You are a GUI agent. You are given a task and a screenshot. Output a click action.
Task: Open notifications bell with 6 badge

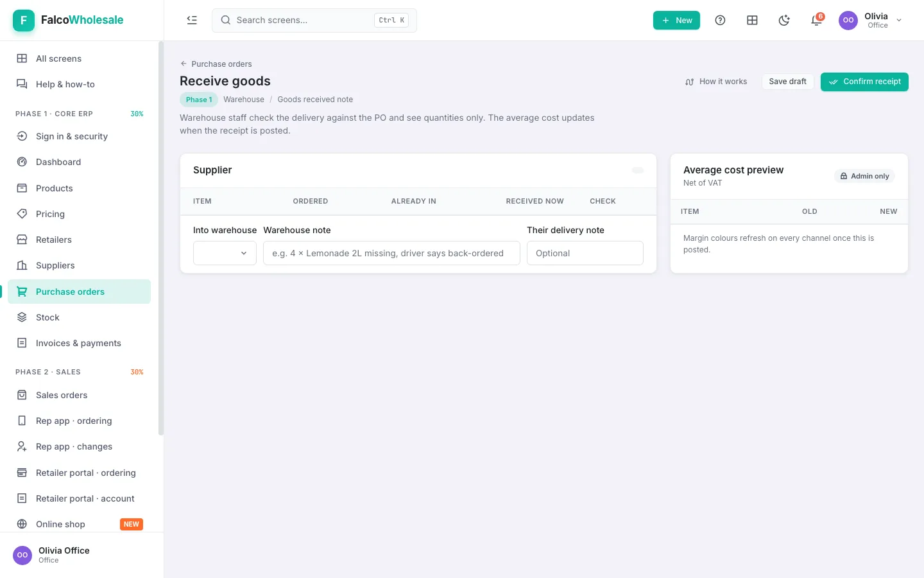tap(816, 20)
